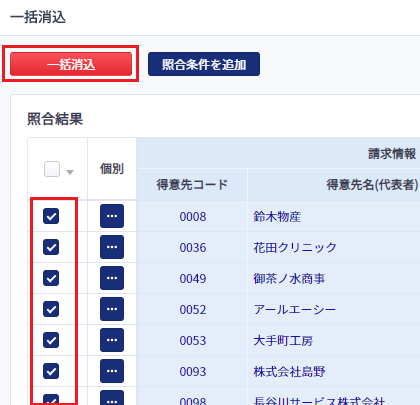Uncheck the checkbox for code 0049
Viewport: 420px width, 405px height.
(x=51, y=278)
